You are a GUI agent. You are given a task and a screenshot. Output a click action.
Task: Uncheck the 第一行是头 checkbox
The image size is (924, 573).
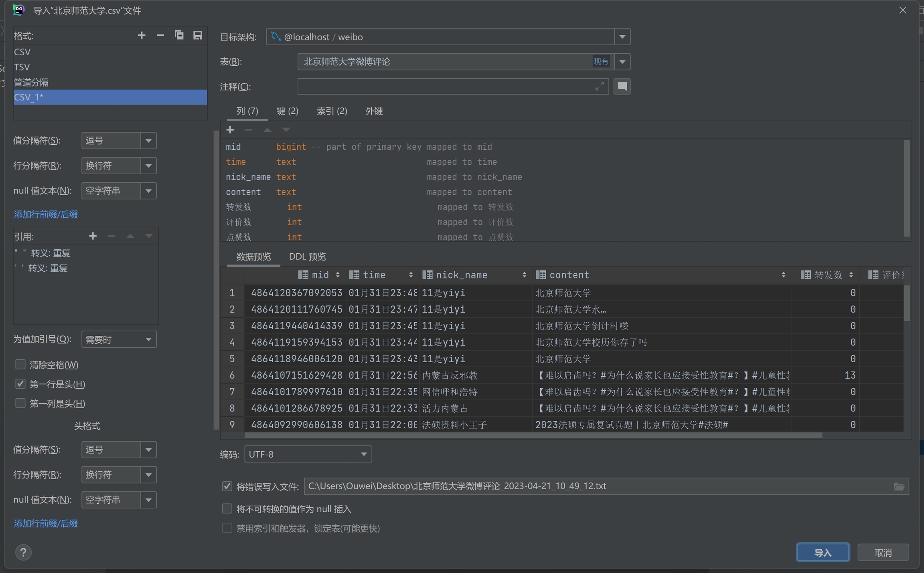pyautogui.click(x=20, y=384)
